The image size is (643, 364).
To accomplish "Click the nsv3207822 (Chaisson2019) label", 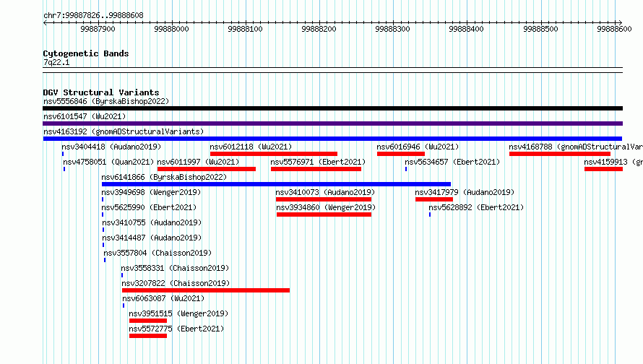I will tap(176, 283).
